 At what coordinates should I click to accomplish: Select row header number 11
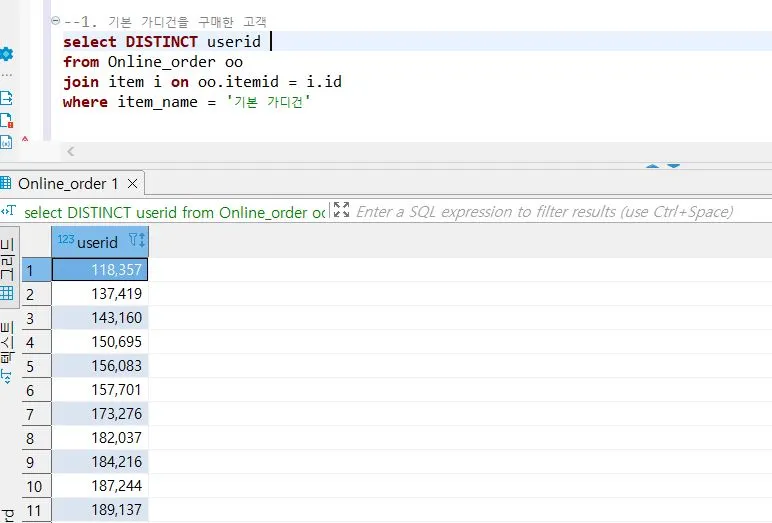point(37,510)
